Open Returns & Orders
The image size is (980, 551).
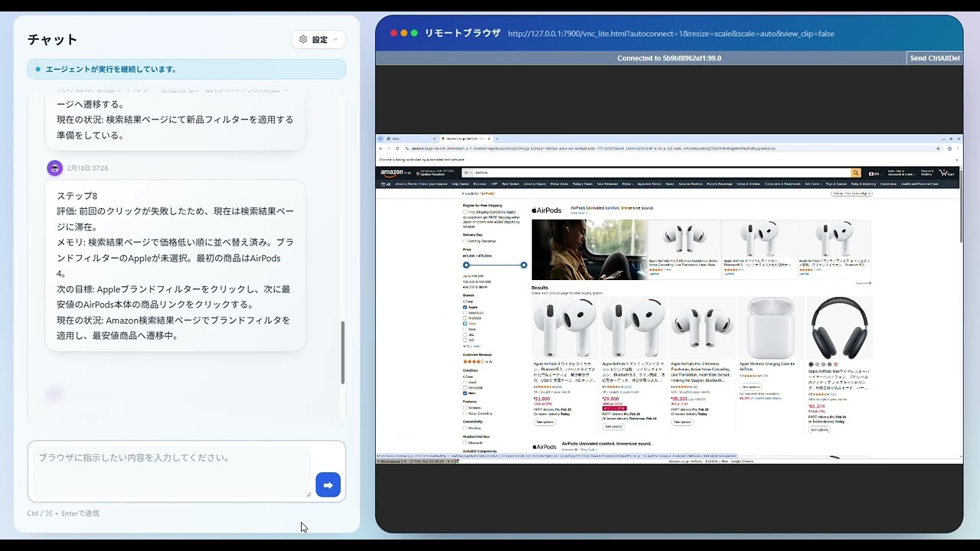(x=926, y=173)
